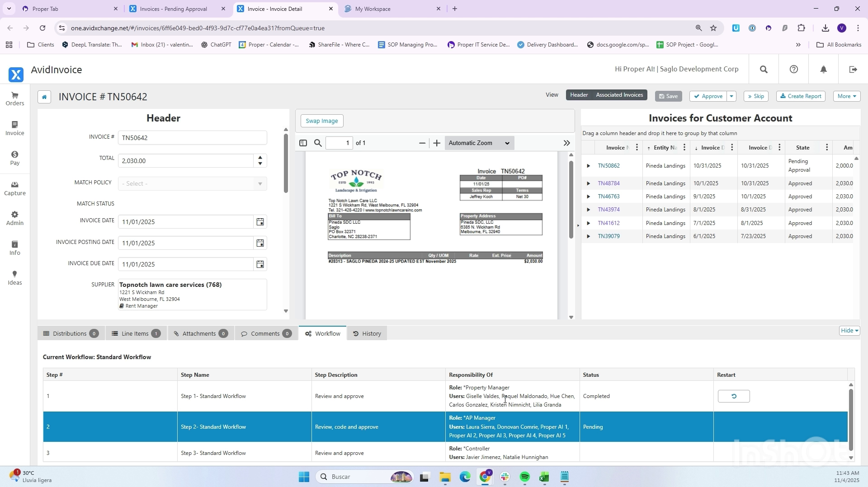Expand row for invoice TN50862

[588, 166]
